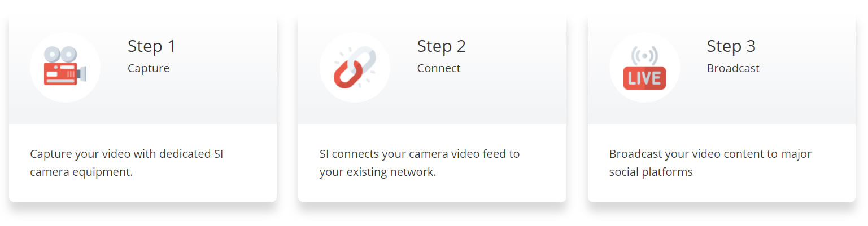Select the Step 1 heading
The height and width of the screenshot is (226, 868).
pos(151,46)
